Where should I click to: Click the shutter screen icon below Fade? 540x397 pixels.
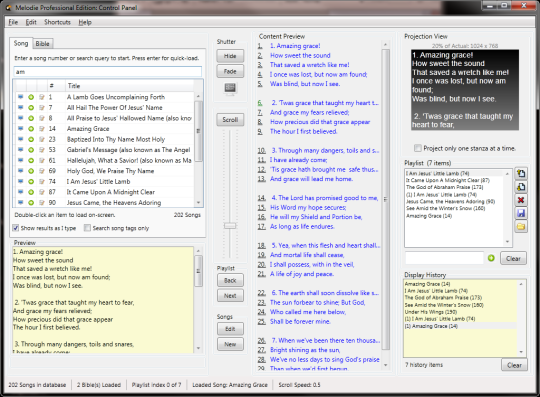tap(230, 88)
